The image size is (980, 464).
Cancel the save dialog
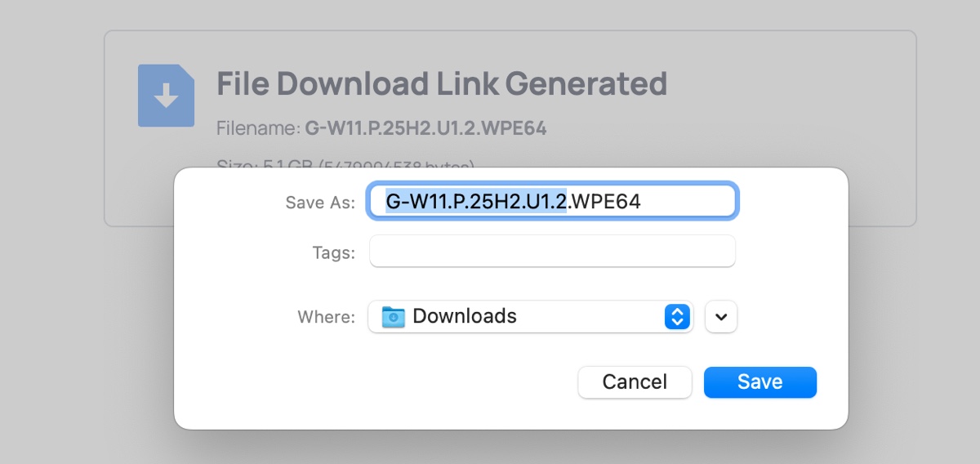635,382
